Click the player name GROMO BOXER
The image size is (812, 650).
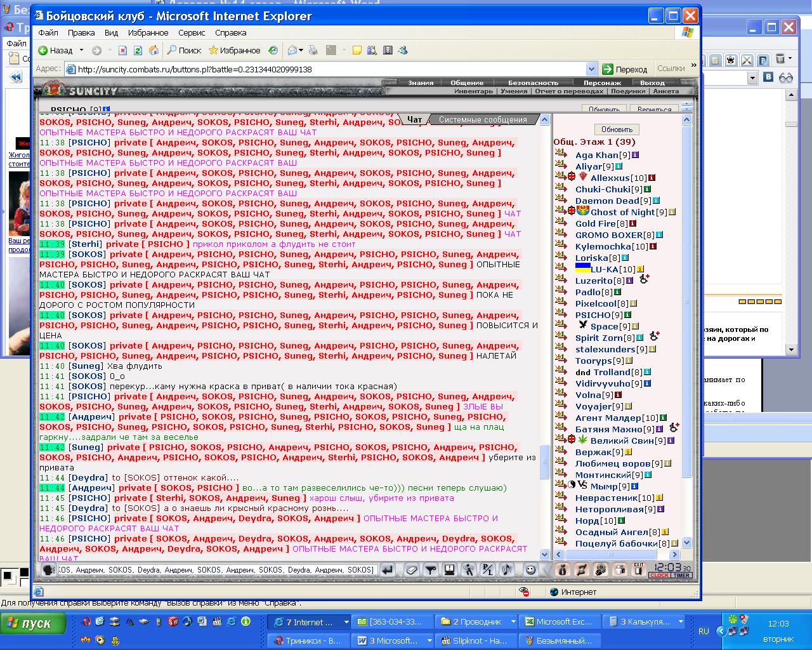(609, 235)
